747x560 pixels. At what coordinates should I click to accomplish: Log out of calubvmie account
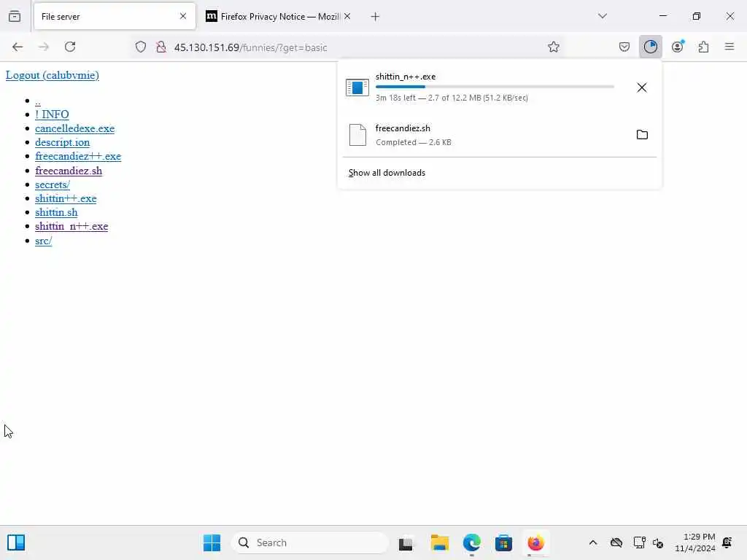pos(53,75)
